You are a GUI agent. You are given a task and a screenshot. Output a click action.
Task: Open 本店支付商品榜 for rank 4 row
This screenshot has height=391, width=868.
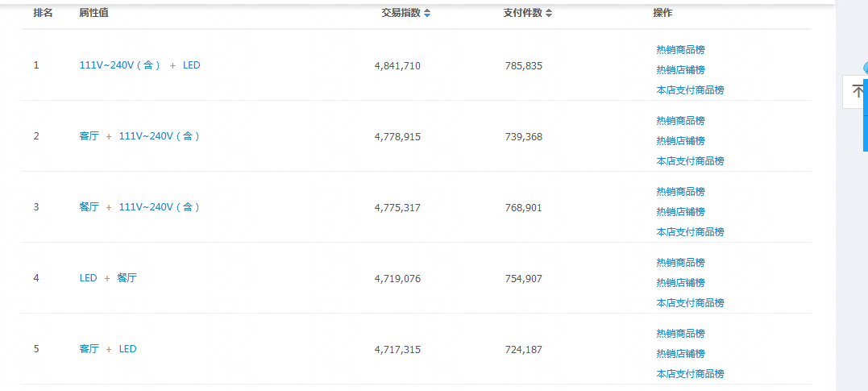[x=690, y=303]
